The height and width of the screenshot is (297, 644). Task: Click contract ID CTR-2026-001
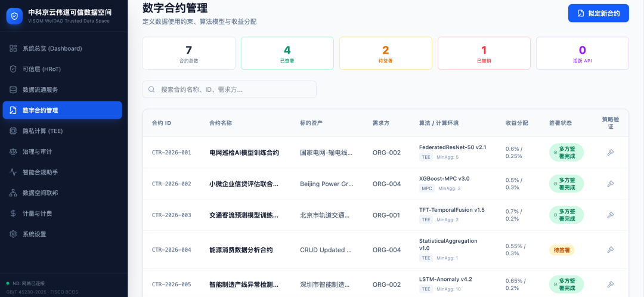(171, 153)
